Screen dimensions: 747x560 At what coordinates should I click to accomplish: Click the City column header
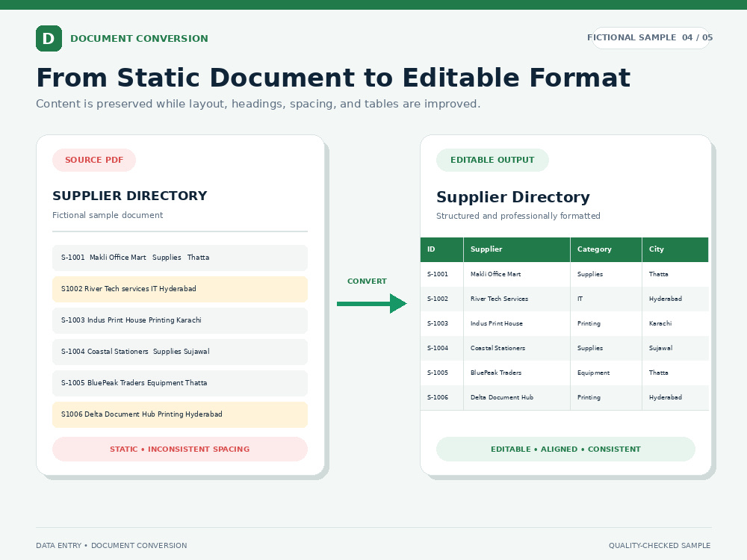(675, 249)
